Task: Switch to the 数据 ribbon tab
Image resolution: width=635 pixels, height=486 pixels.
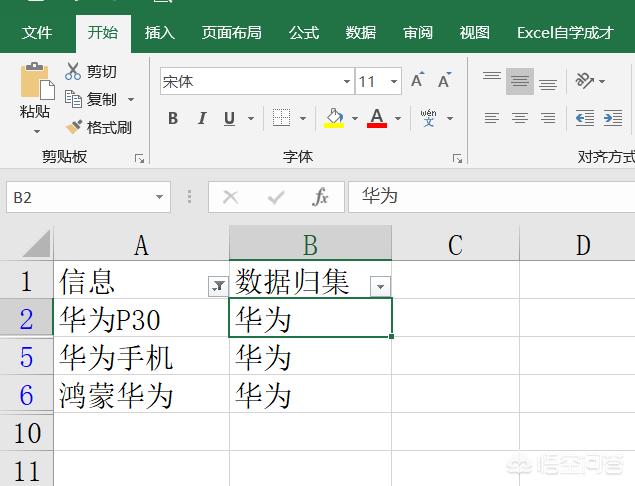Action: pos(361,33)
